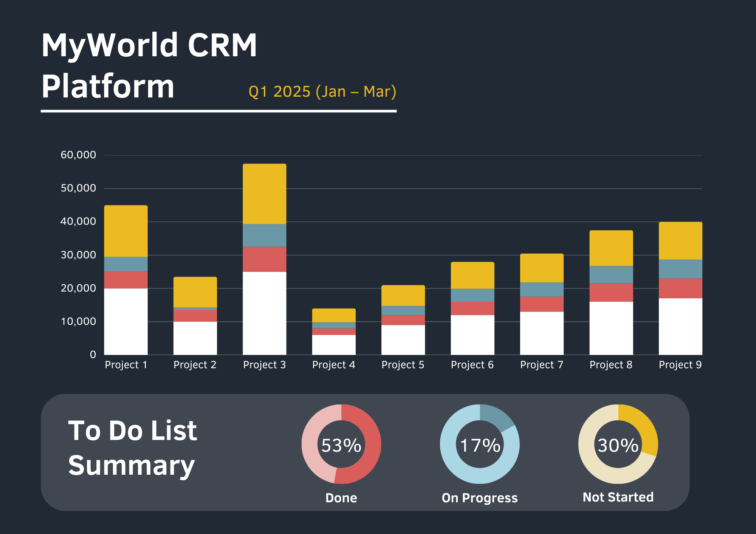
Task: Click the To Do List Summary heading
Action: tap(132, 448)
